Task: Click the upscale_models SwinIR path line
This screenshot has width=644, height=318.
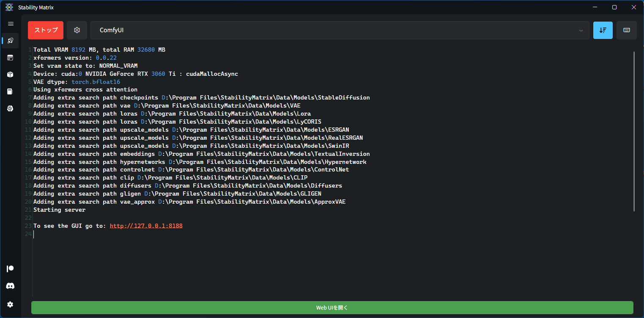Action: [191, 146]
